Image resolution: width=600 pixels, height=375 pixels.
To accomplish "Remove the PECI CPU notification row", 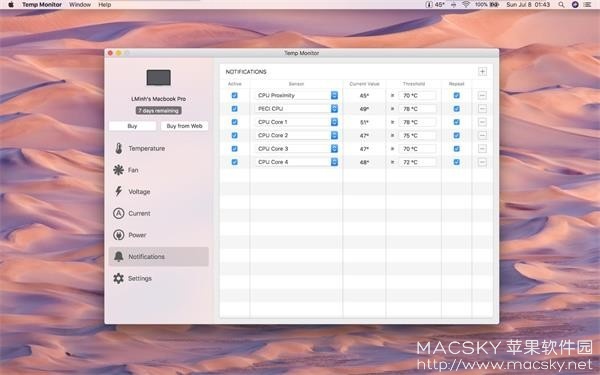I will (482, 109).
